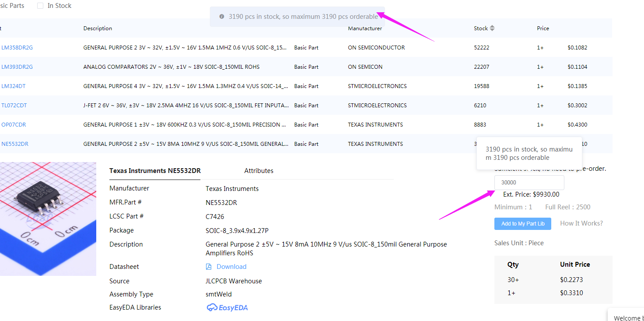
Task: Click the price $0.1385
Action: coord(577,86)
